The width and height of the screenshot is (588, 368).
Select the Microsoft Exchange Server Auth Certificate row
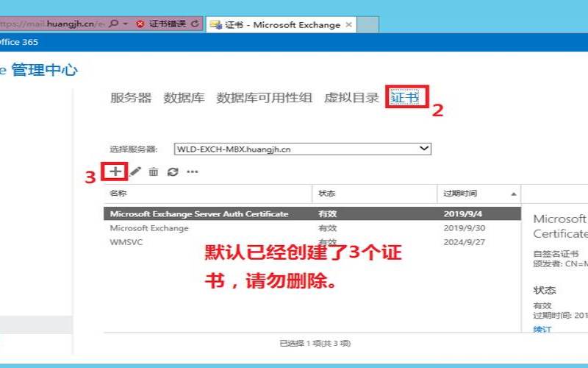(x=312, y=213)
